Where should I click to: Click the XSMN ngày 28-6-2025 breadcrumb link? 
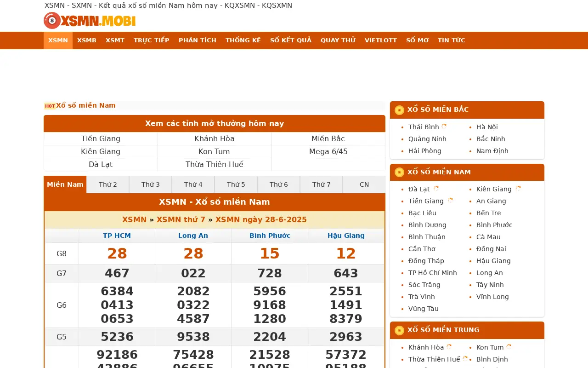click(261, 220)
